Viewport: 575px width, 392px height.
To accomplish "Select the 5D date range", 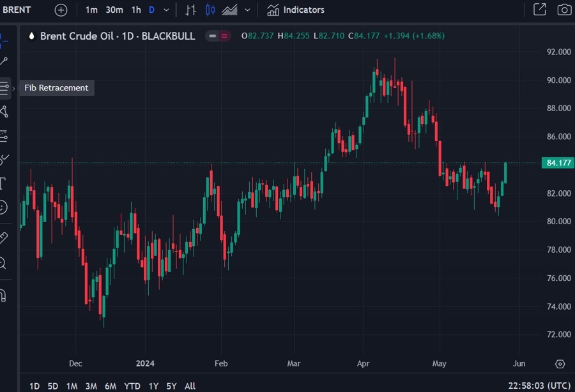I will pyautogui.click(x=53, y=386).
